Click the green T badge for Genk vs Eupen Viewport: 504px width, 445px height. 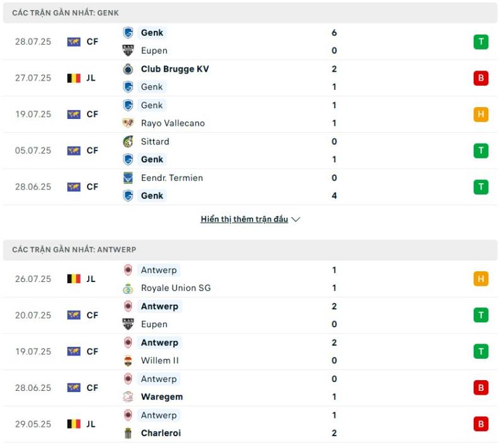coord(481,42)
